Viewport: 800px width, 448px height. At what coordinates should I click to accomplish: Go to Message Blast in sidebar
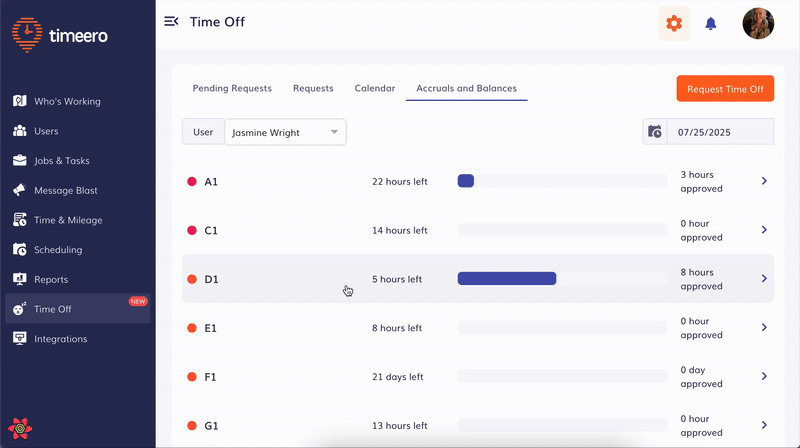click(65, 190)
